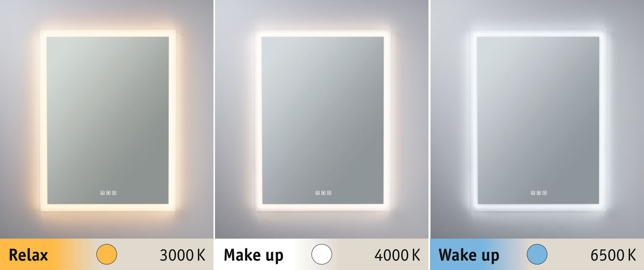Click the cool blue-lit mirror in the Wake up panel
Viewport: 644px width, 270px height.
coord(538,120)
